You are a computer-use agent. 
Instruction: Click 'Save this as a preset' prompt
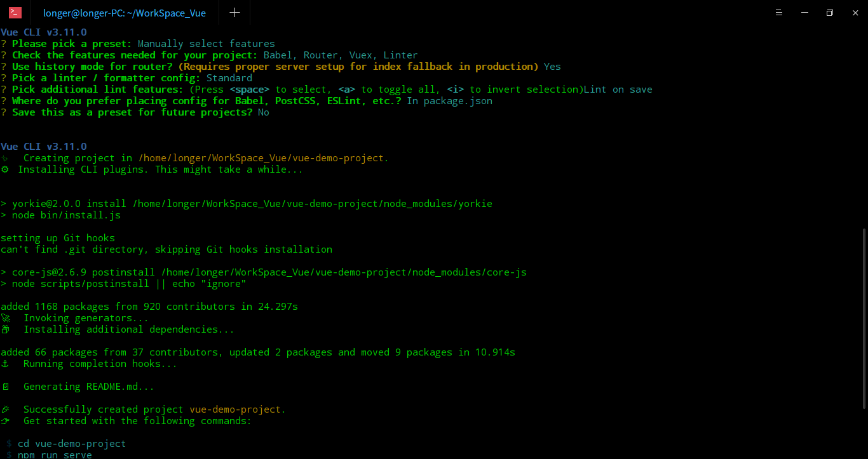(x=132, y=112)
